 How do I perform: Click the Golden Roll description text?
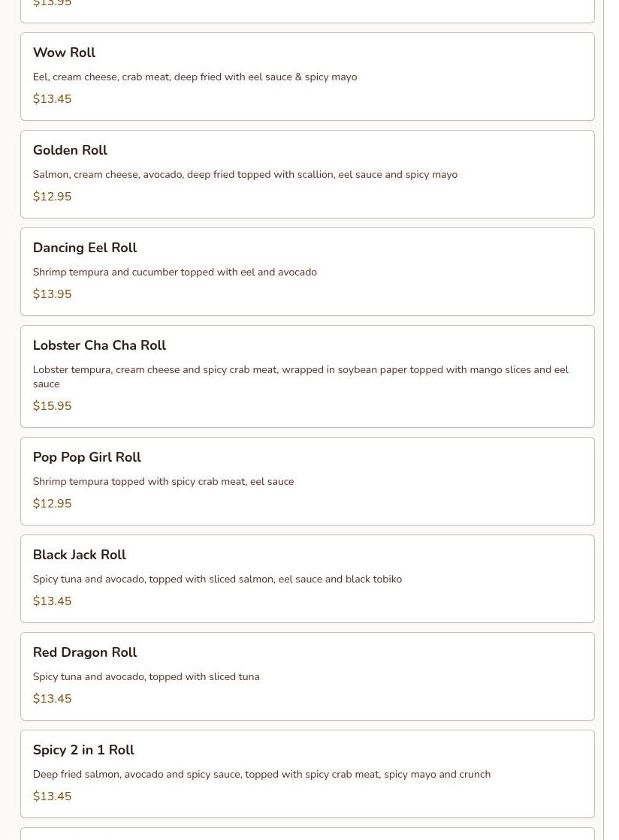click(245, 174)
